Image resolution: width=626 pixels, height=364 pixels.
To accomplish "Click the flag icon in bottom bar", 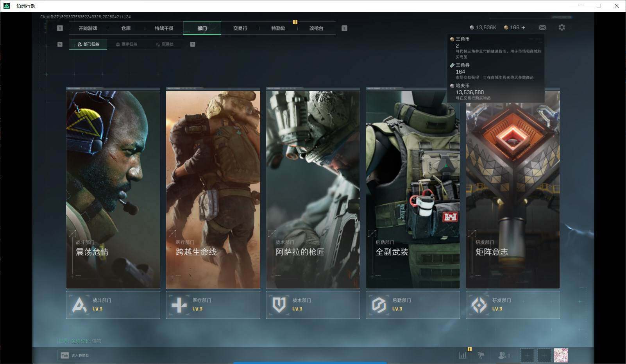I will click(x=481, y=355).
